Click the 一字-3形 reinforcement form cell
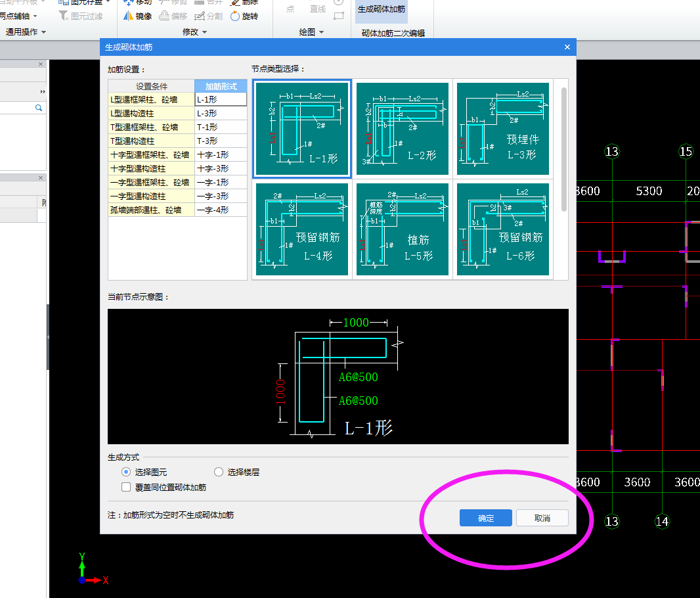 [221, 196]
